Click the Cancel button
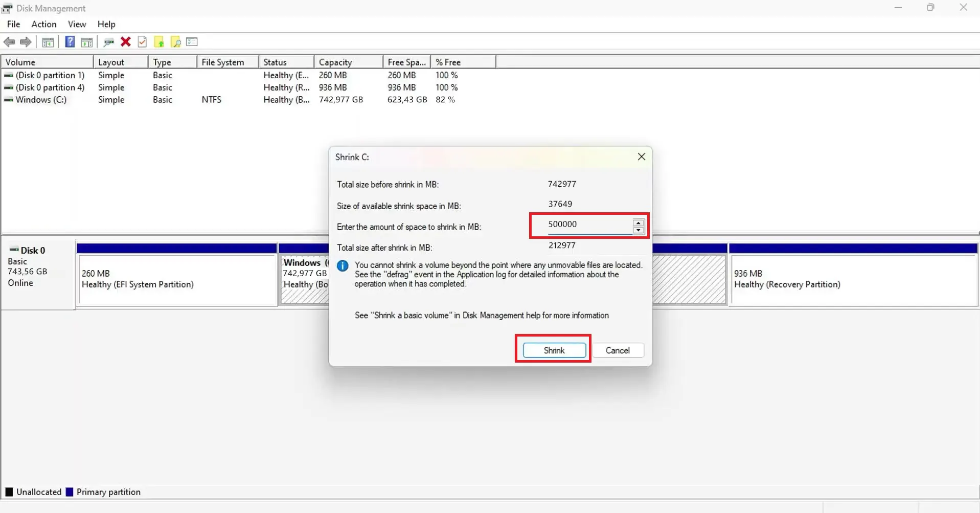Image resolution: width=980 pixels, height=513 pixels. 618,350
